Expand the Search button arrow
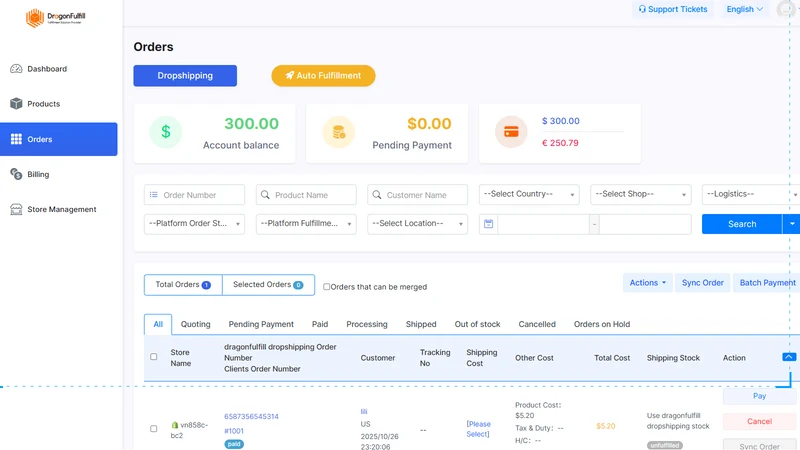The width and height of the screenshot is (800, 450). coord(791,224)
